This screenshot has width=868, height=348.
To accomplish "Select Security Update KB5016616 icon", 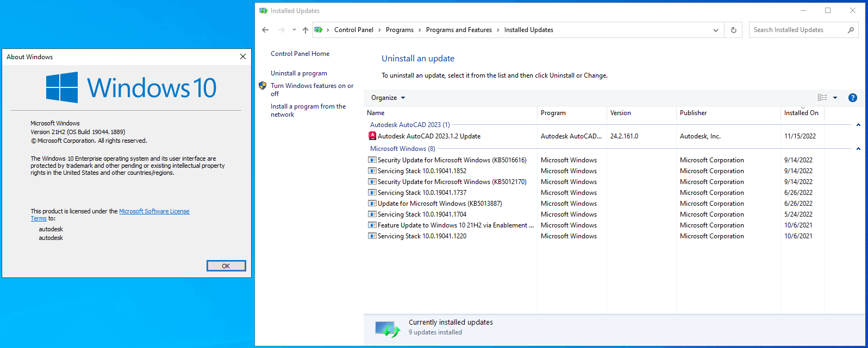I will (372, 160).
